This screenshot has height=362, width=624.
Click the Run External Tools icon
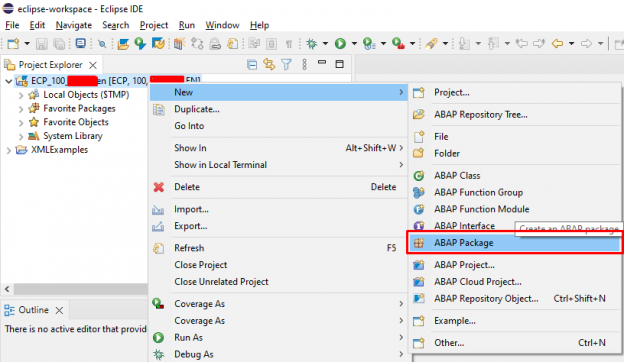tap(398, 43)
